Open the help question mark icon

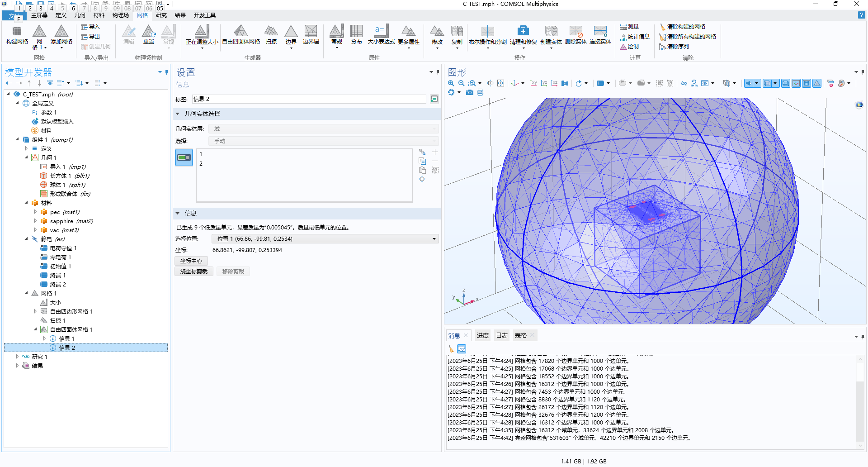pyautogui.click(x=861, y=15)
